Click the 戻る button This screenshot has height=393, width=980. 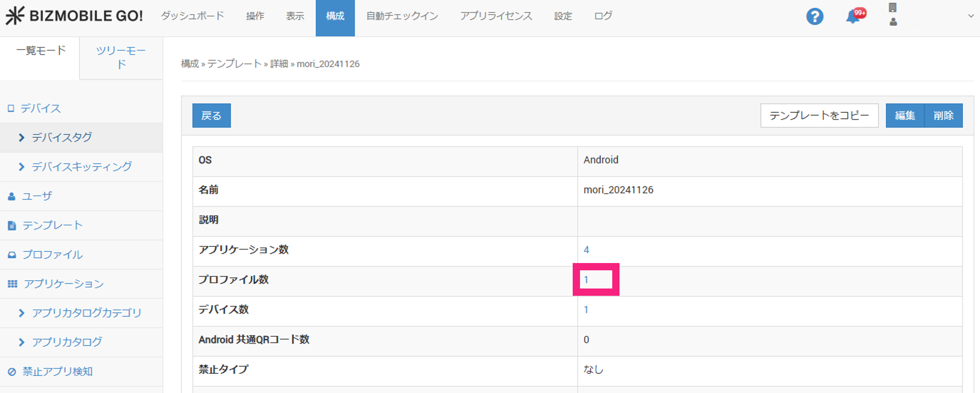tap(211, 115)
